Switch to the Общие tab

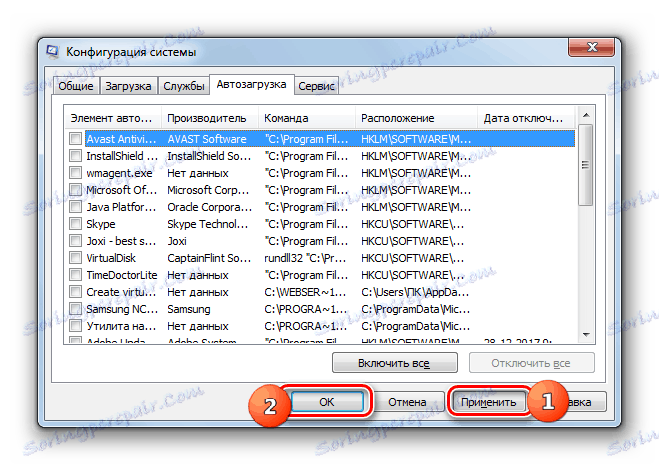tap(76, 86)
